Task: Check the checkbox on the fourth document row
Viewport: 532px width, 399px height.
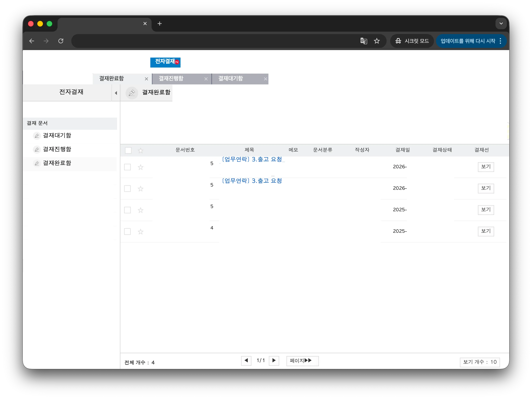Action: click(x=127, y=231)
